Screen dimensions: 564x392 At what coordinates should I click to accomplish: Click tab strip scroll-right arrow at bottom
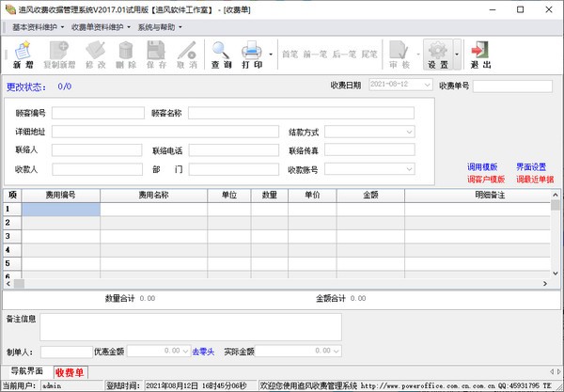tap(558, 371)
